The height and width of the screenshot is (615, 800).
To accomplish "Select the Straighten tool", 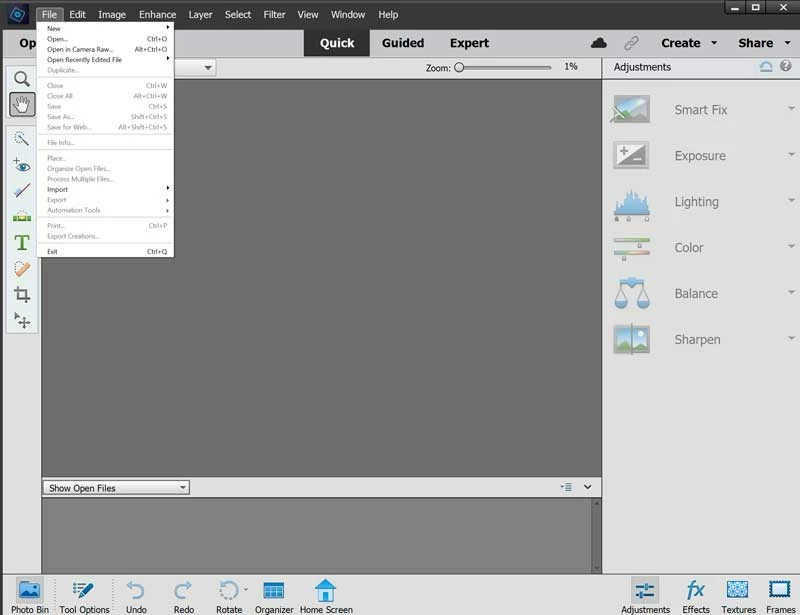I will (21, 216).
